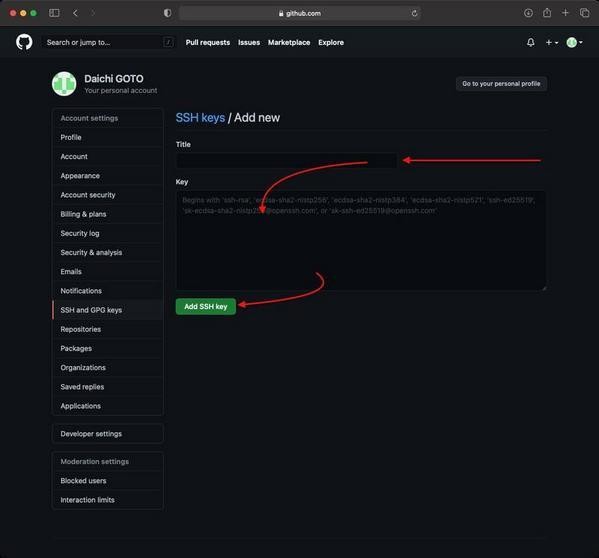Focus the Title input field
The height and width of the screenshot is (558, 599).
coord(286,160)
